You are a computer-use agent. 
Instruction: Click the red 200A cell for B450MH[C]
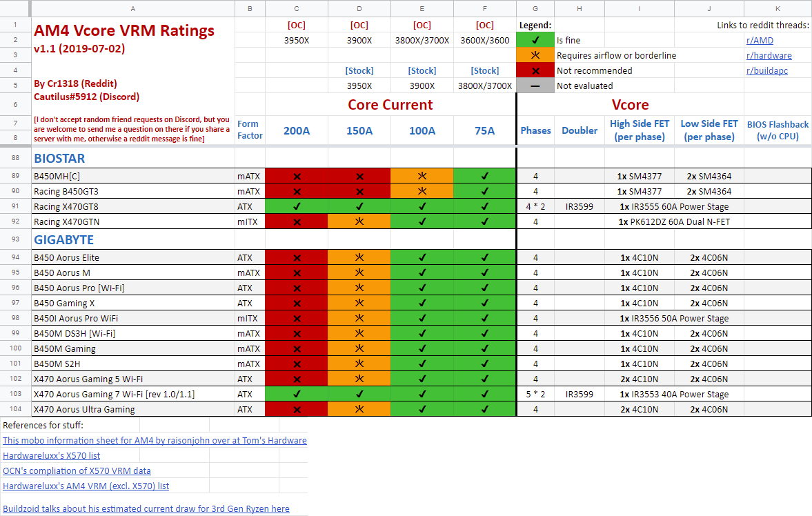pyautogui.click(x=297, y=176)
